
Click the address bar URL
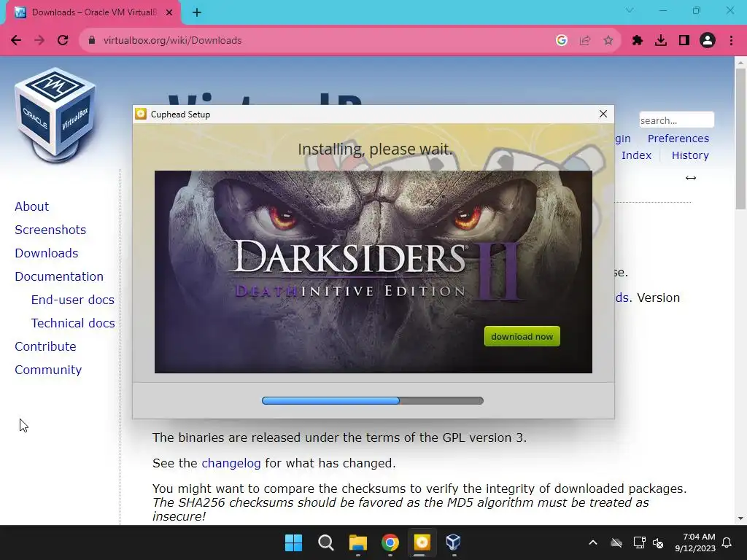pyautogui.click(x=172, y=41)
